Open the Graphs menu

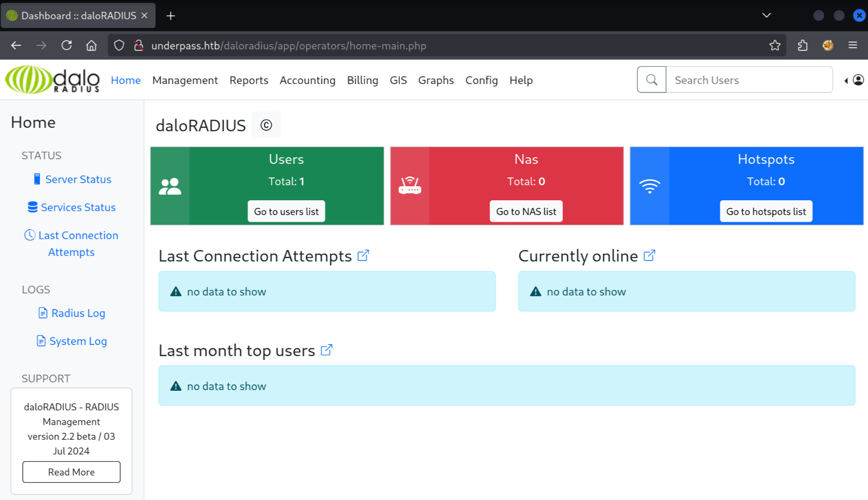[436, 80]
